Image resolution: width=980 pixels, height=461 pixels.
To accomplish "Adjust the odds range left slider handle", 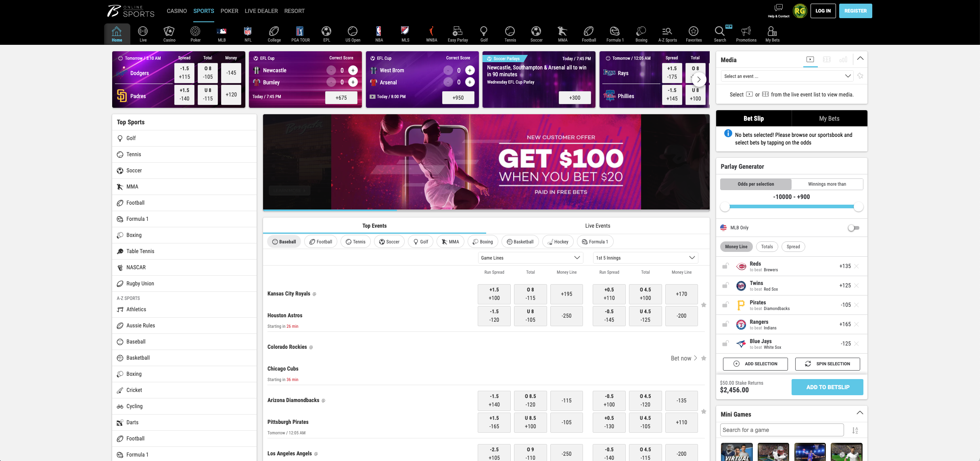I will (725, 207).
